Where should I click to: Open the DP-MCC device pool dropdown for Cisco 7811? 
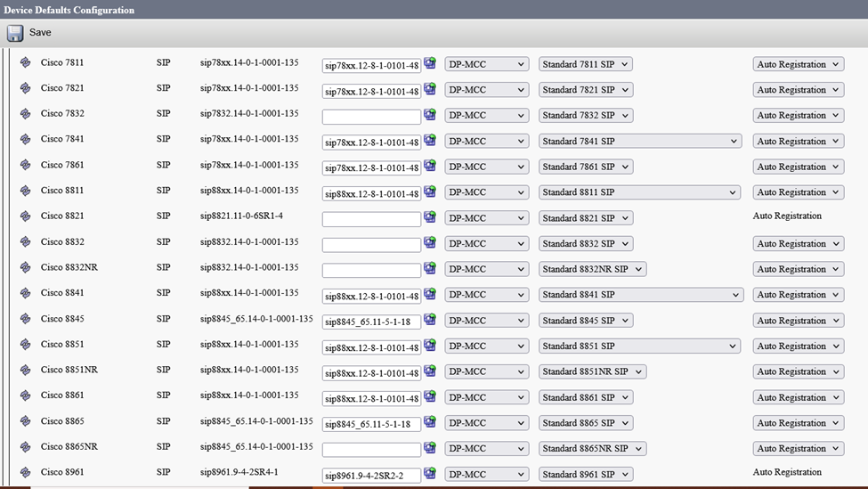click(x=486, y=64)
